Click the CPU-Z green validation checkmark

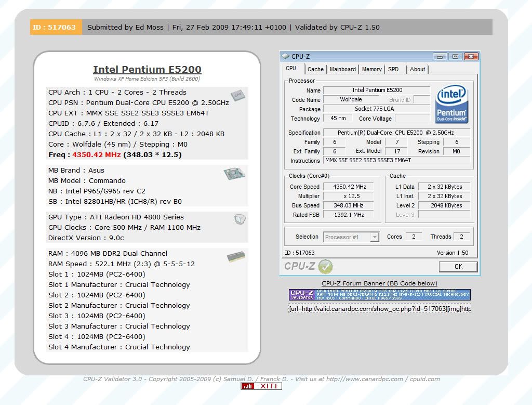pyautogui.click(x=326, y=267)
